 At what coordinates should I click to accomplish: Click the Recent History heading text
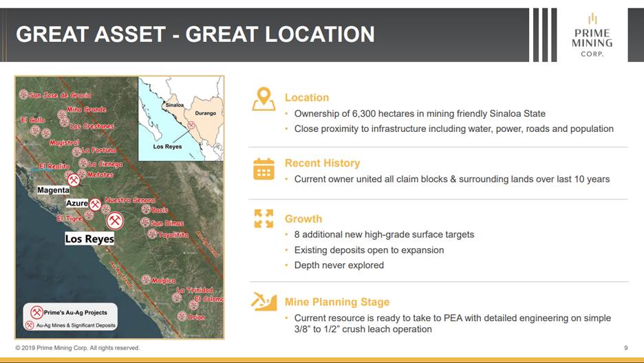tap(322, 163)
